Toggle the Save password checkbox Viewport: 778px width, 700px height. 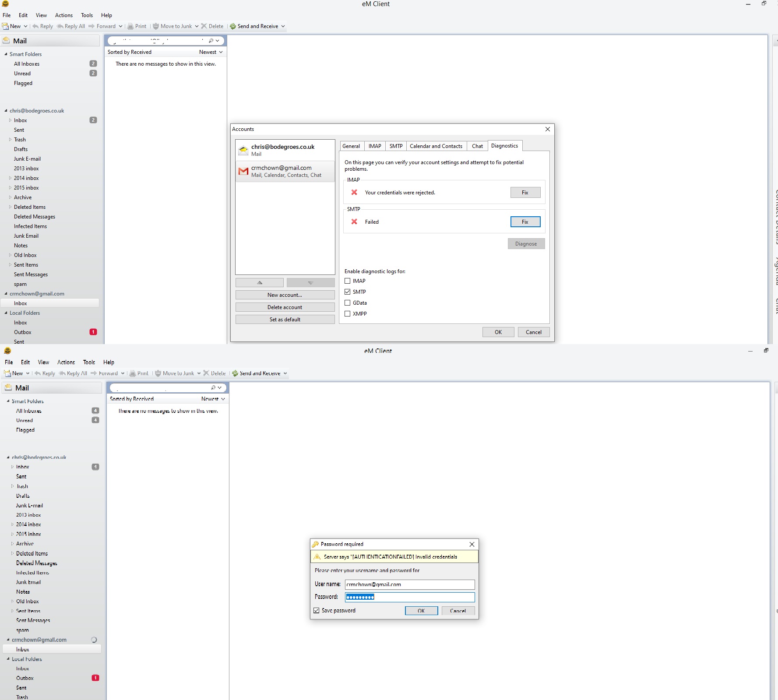coord(317,611)
